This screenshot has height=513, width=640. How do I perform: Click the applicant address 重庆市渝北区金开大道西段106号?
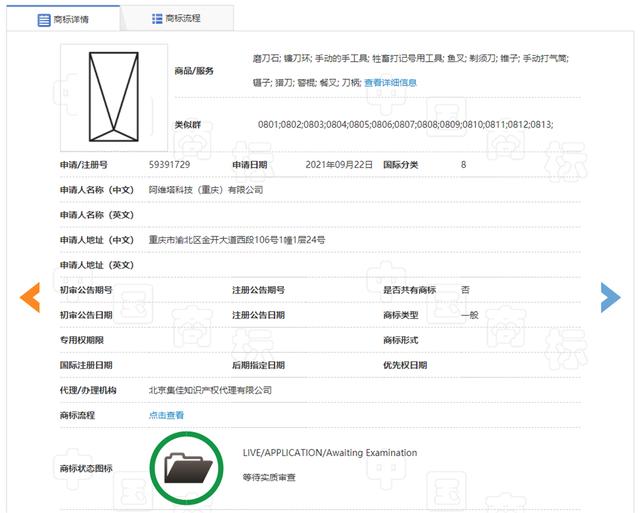(x=237, y=240)
